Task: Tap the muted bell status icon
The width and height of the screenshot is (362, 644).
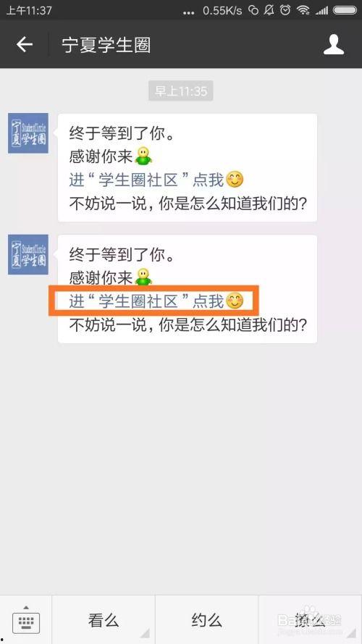Action: [269, 10]
